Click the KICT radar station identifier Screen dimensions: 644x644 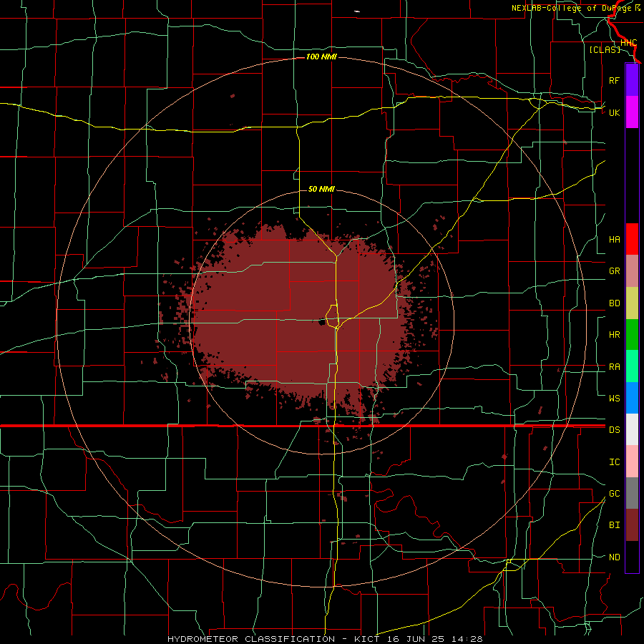[x=365, y=639]
